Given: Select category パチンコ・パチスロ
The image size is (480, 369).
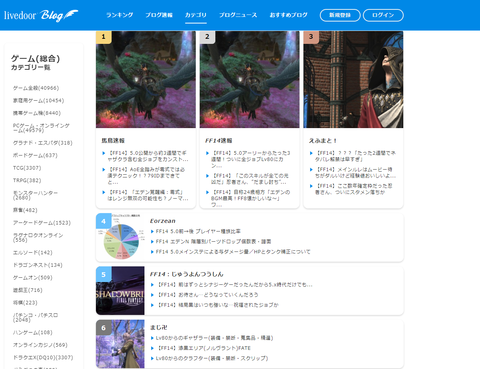Looking at the screenshot, I should click(35, 318).
